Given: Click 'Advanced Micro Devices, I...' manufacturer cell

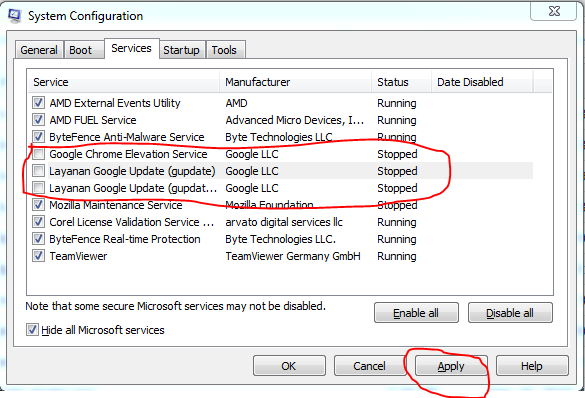Looking at the screenshot, I should click(295, 120).
